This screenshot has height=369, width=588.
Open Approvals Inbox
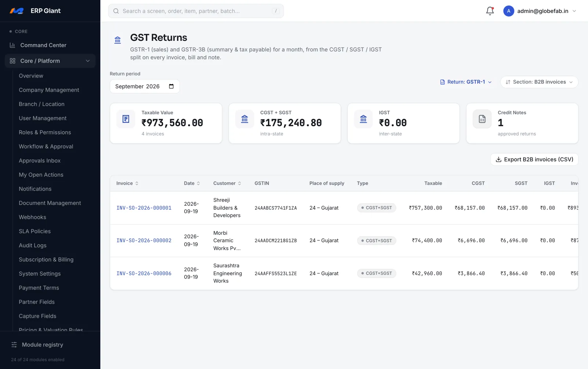coord(40,161)
